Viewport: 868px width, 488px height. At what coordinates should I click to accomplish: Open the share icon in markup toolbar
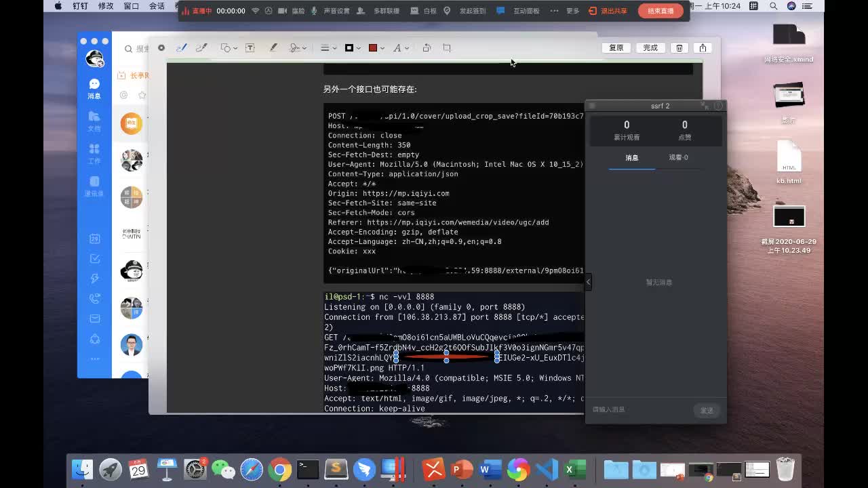(703, 47)
